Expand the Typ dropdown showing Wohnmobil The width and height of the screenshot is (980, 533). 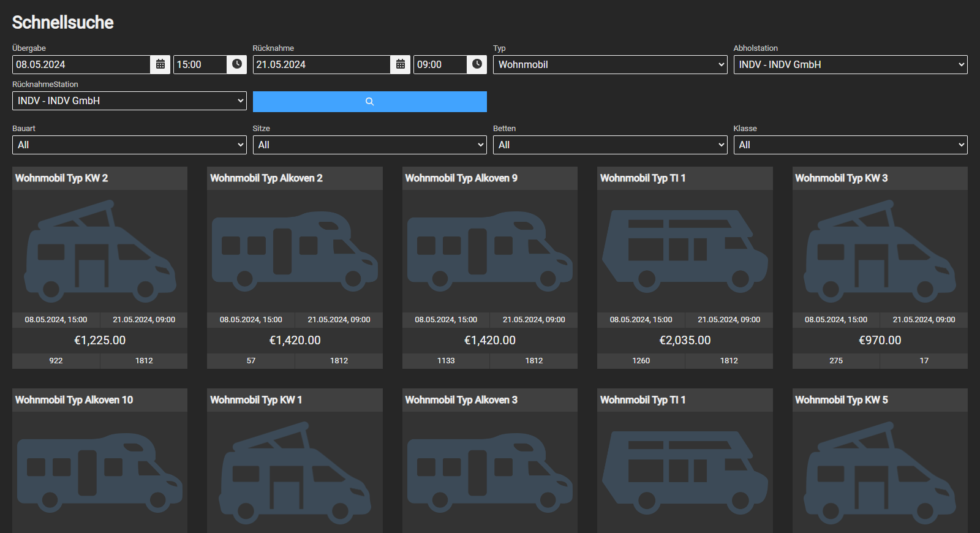(x=609, y=64)
